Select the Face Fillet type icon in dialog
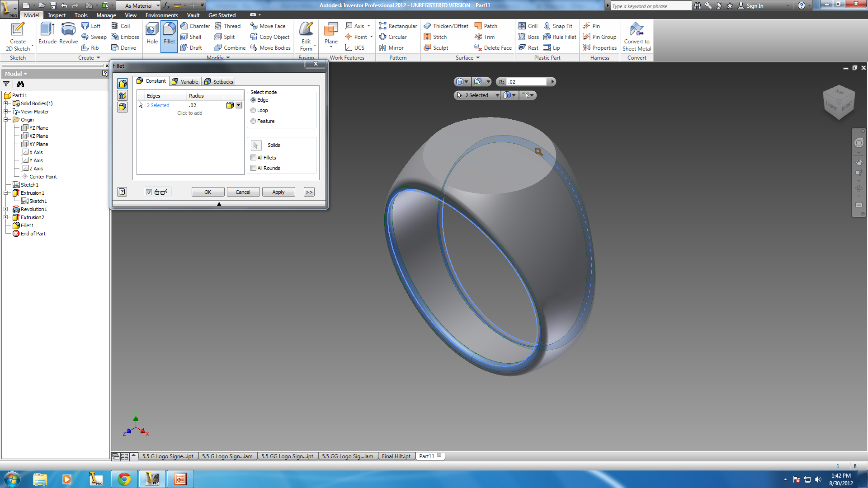The image size is (868, 488). point(123,95)
